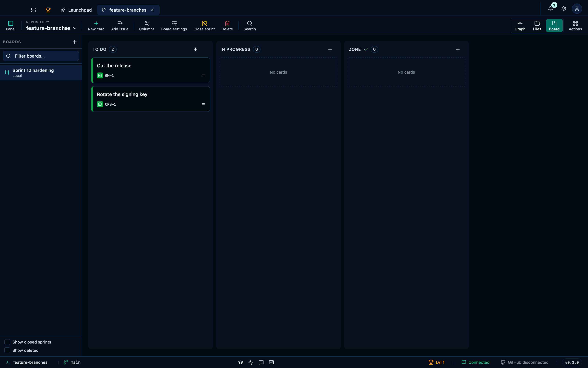588x368 pixels.
Task: Click the GM-1 task type icon
Action: (100, 75)
